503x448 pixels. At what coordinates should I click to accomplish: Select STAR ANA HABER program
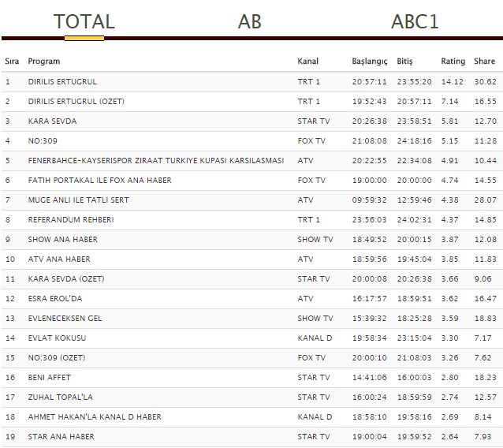click(61, 437)
